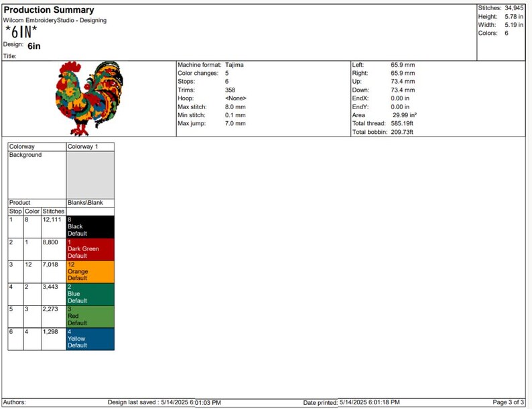Click the *6IN* barcode text

point(21,33)
